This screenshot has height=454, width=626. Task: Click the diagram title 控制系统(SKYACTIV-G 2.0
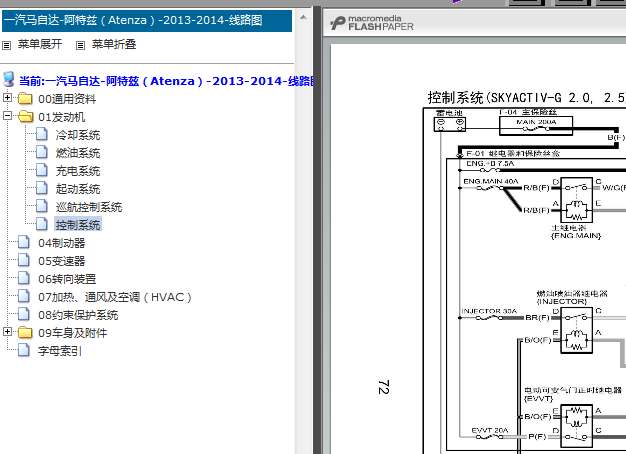526,98
